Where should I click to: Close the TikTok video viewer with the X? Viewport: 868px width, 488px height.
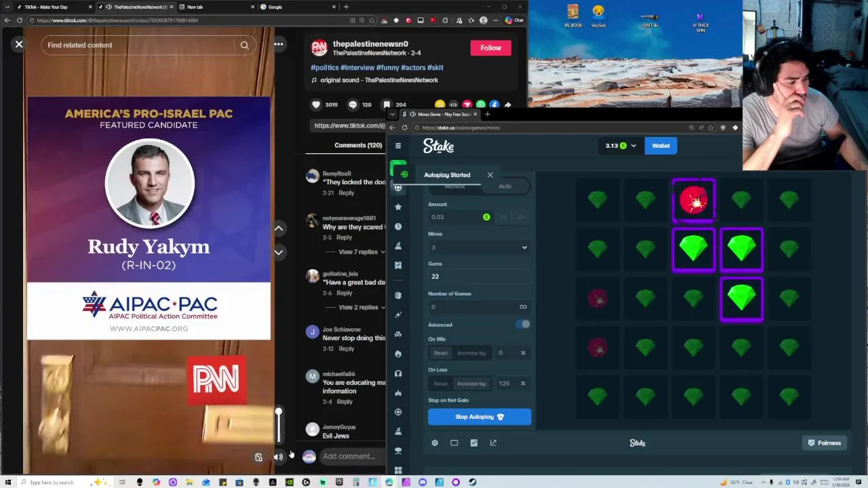[x=19, y=45]
